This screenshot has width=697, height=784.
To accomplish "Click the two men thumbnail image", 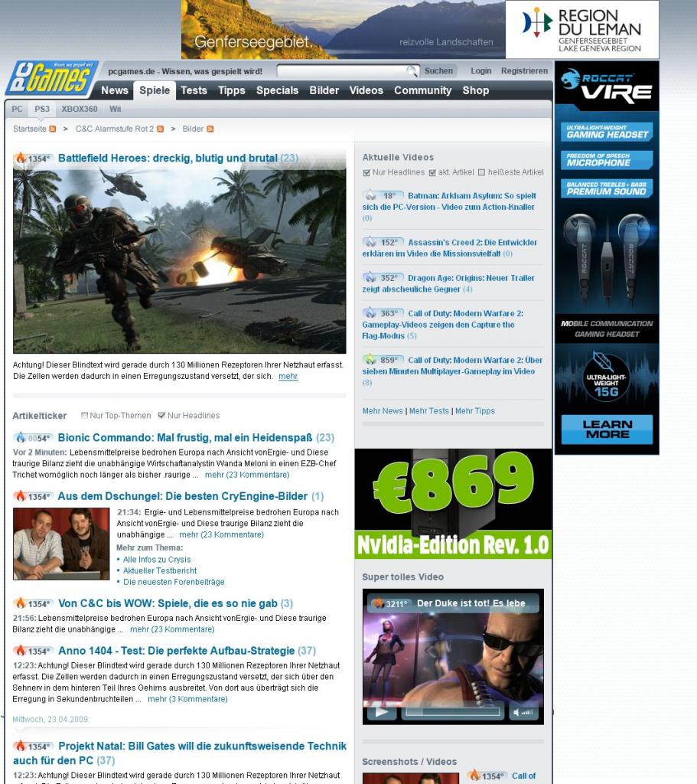I will click(61, 544).
